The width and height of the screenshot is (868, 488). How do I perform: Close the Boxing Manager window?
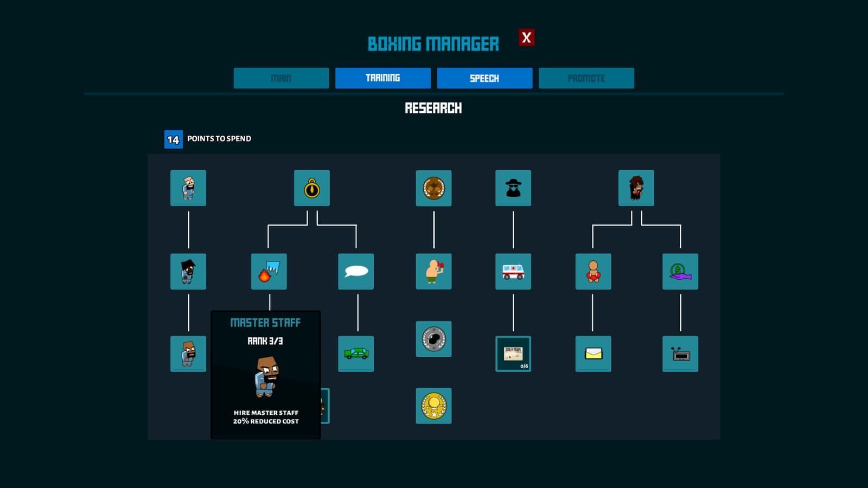click(526, 37)
